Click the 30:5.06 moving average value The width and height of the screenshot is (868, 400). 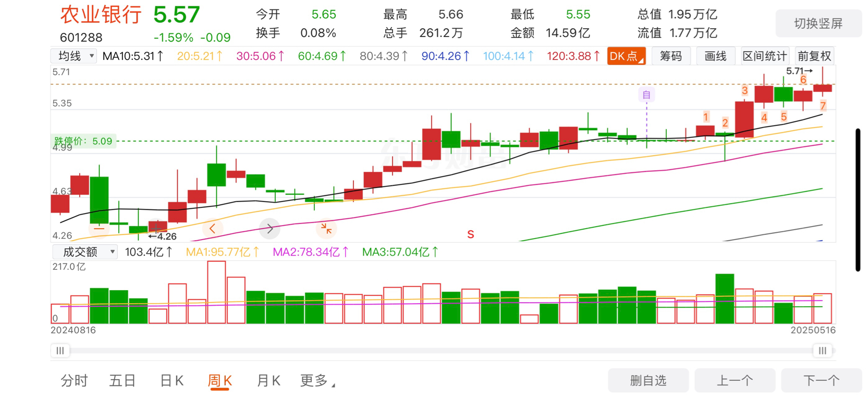pyautogui.click(x=260, y=56)
